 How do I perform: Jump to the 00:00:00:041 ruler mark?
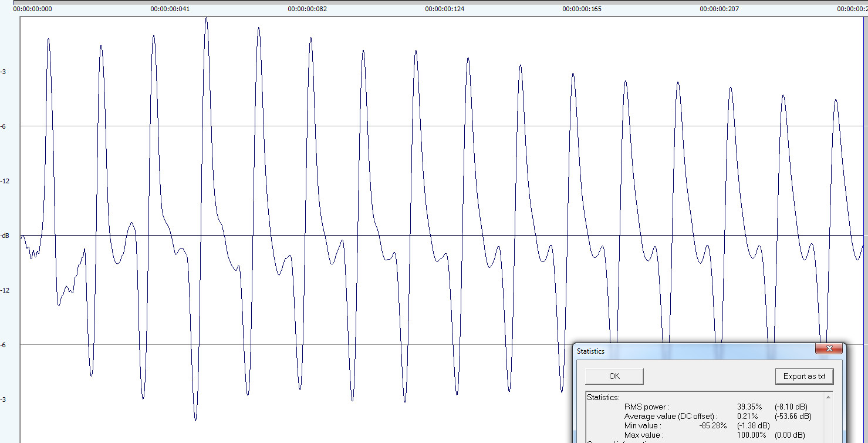coord(170,9)
